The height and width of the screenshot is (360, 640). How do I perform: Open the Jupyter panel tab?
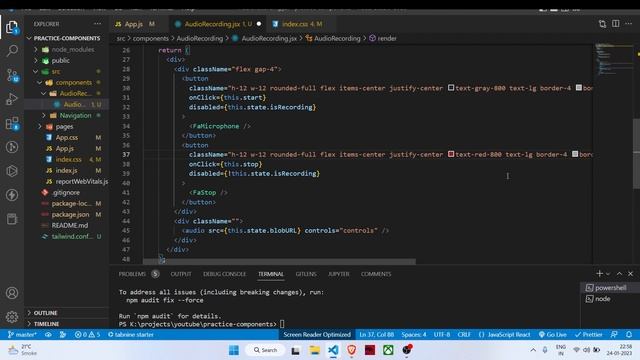pyautogui.click(x=339, y=274)
